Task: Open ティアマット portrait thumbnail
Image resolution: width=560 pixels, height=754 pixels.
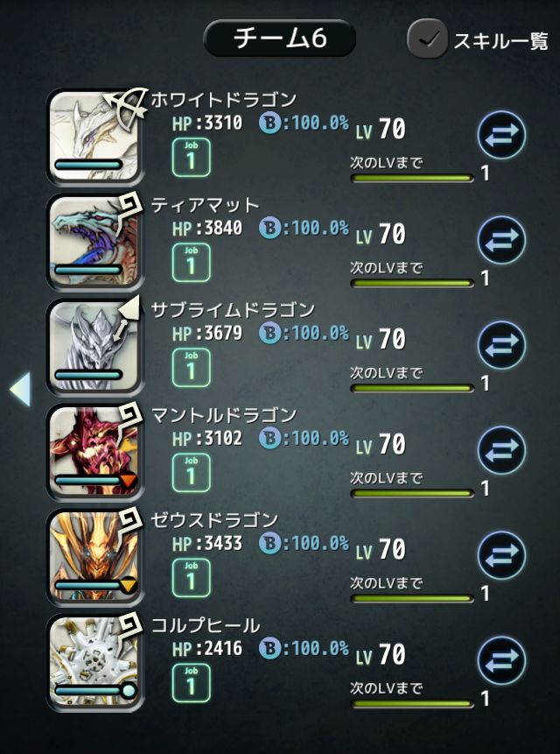Action: click(95, 242)
